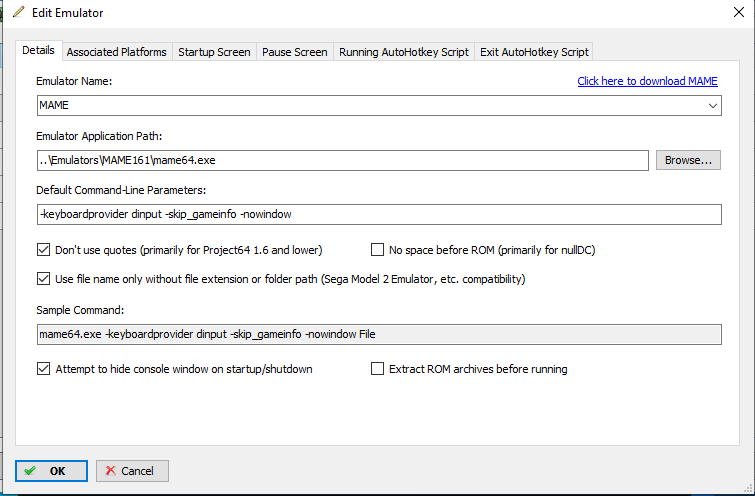Uncheck Don't use quotes option
Viewport: 755px width, 496px height.
43,250
